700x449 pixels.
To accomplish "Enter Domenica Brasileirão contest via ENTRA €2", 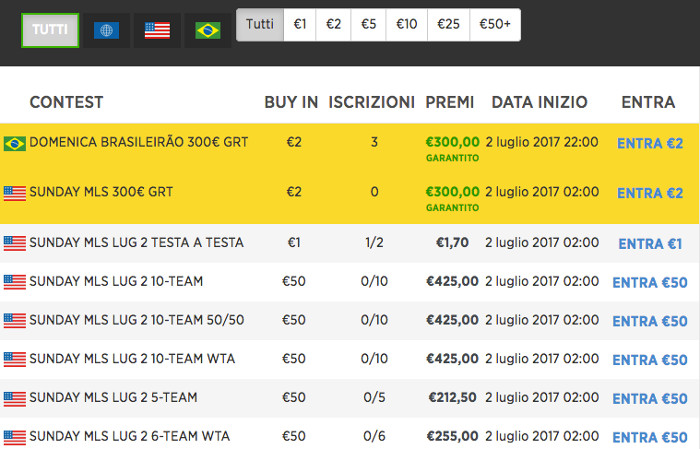I will pos(650,143).
